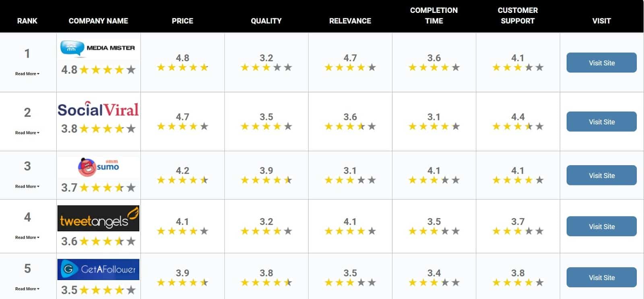This screenshot has width=644, height=299.
Task: Expand Read More for rank 4
Action: pos(27,238)
